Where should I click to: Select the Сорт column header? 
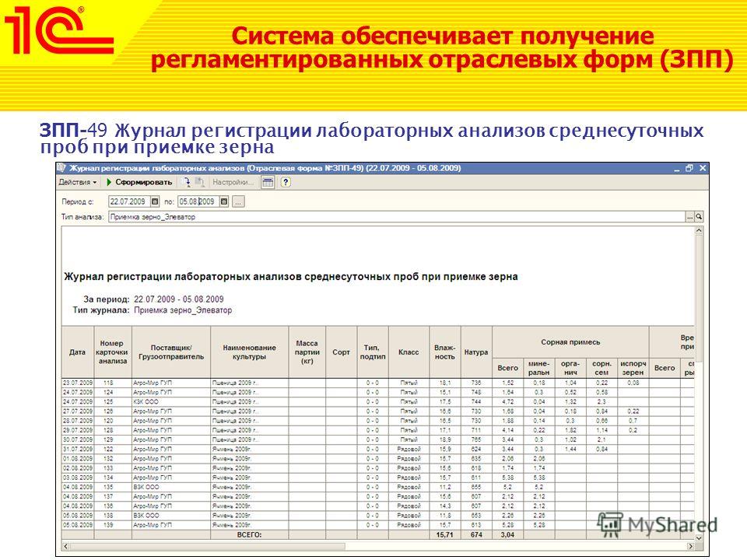pyautogui.click(x=341, y=352)
